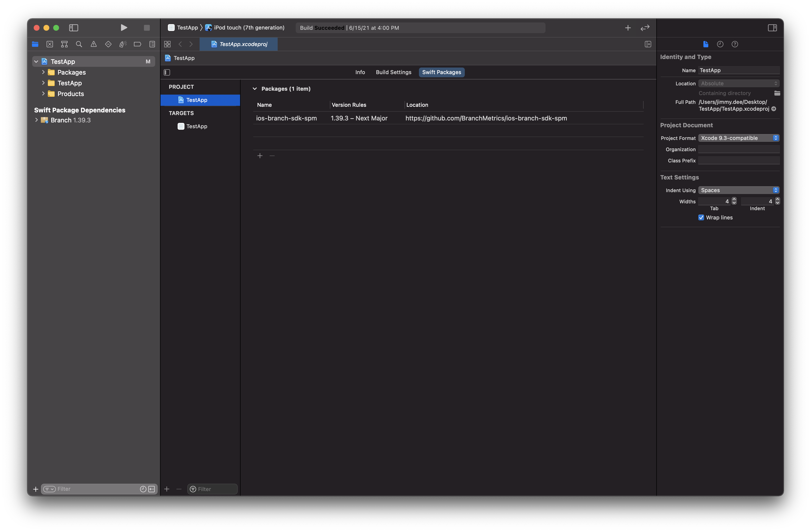Adjust the Tab width stepper
Viewport: 811px width, 532px height.
tap(734, 201)
